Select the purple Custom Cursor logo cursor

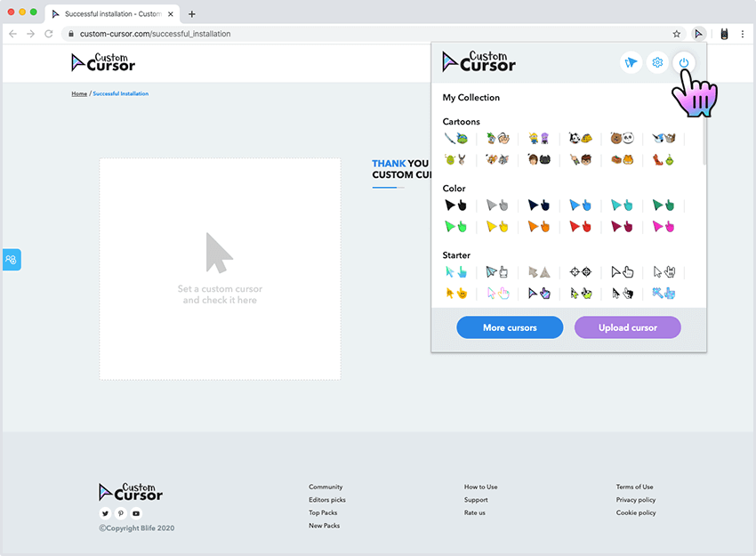[x=539, y=294]
